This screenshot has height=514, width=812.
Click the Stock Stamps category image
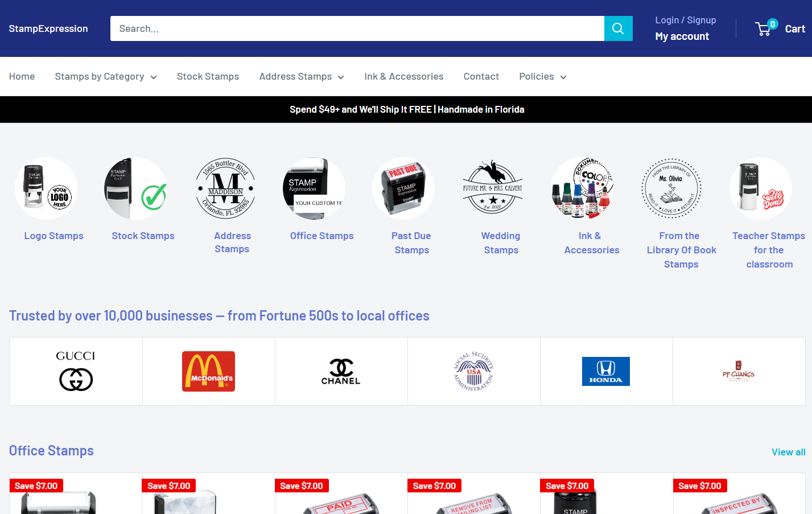coord(135,188)
